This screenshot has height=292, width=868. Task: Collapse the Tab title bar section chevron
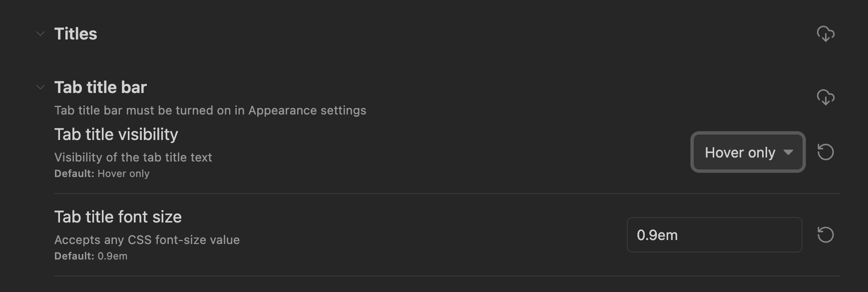40,87
